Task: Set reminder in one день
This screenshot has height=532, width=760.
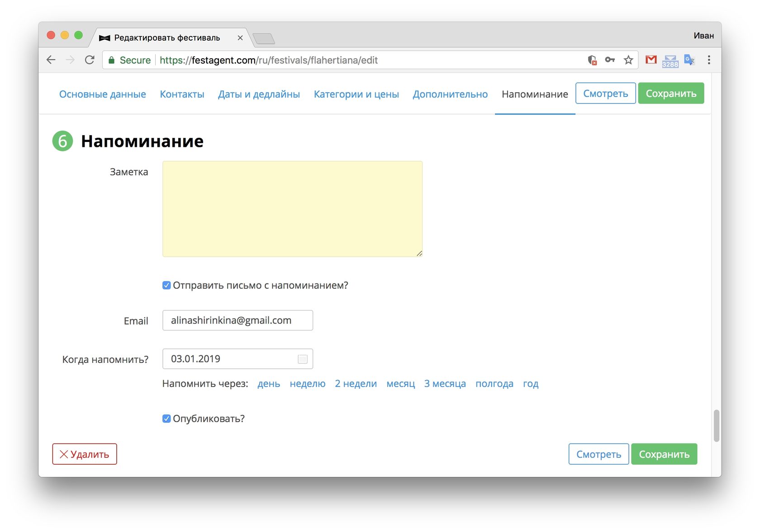Action: [x=269, y=384]
